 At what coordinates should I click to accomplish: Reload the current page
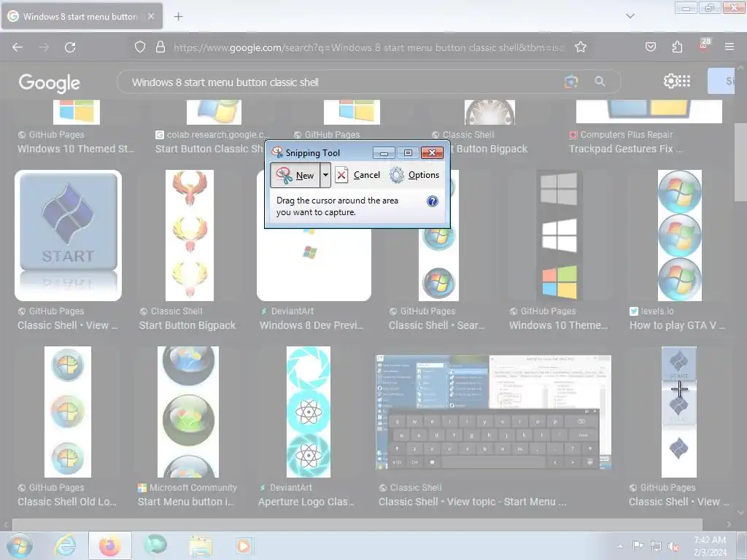point(70,47)
